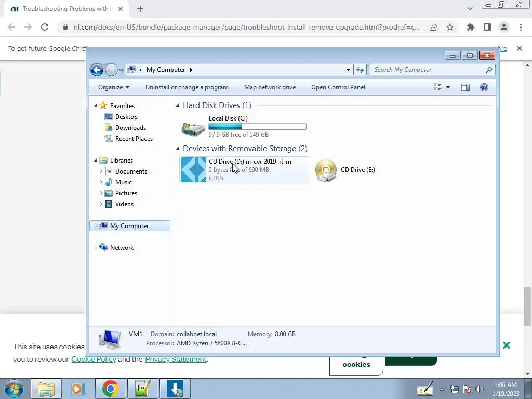Click the VM1 computer icon in details pane
This screenshot has width=532, height=399.
pyautogui.click(x=110, y=340)
